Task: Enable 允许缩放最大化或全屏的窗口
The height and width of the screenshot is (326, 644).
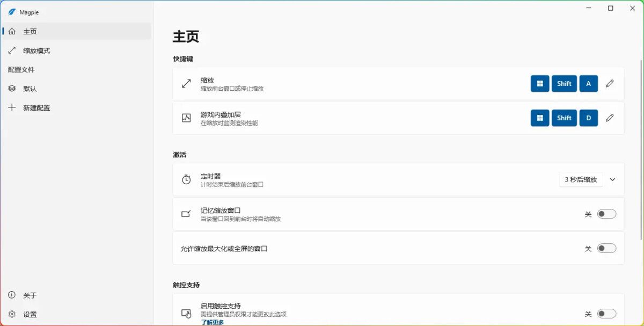Action: pyautogui.click(x=606, y=248)
